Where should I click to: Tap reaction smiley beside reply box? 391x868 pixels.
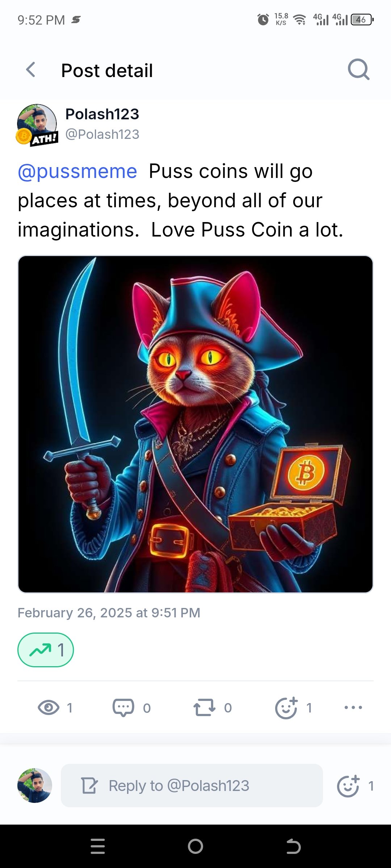tap(348, 786)
